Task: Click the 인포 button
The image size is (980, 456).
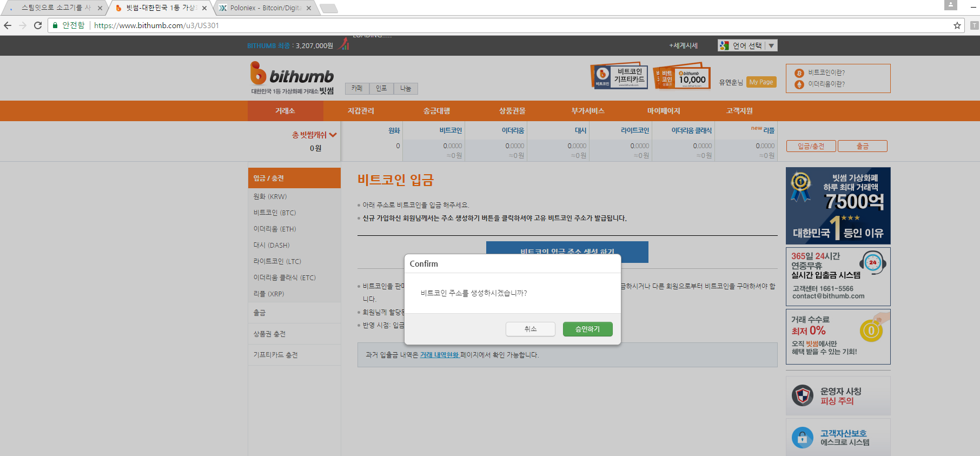Action: [x=381, y=88]
